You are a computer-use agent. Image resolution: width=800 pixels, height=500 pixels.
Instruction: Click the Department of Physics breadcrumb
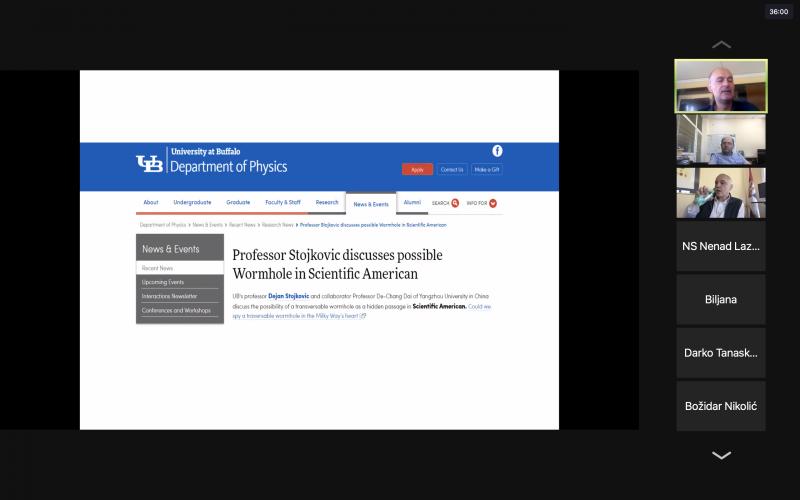click(163, 225)
